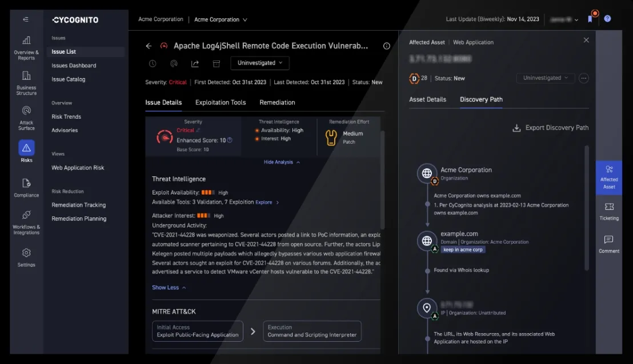Click Execution Command and Scripting Interpreter box
633x364 pixels.
click(x=312, y=331)
